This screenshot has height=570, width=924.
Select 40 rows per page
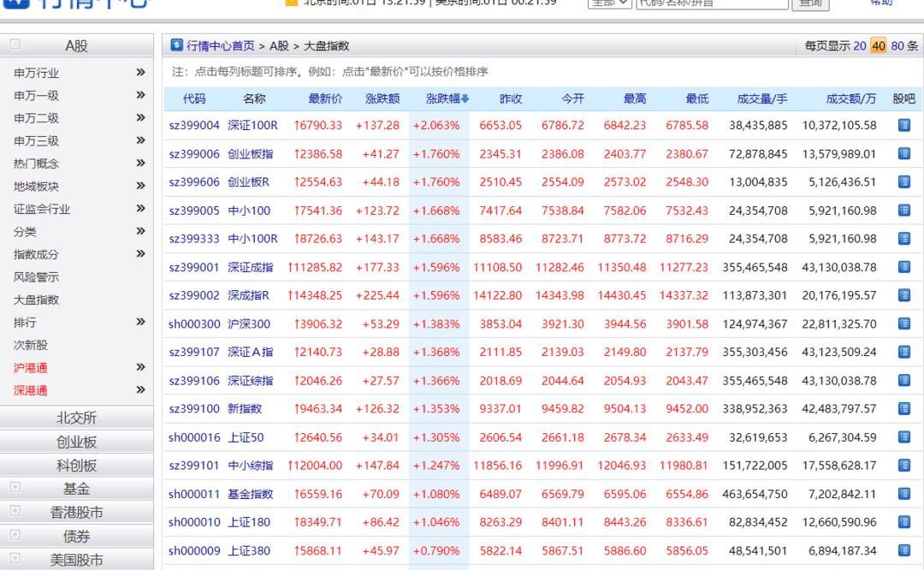tap(879, 45)
